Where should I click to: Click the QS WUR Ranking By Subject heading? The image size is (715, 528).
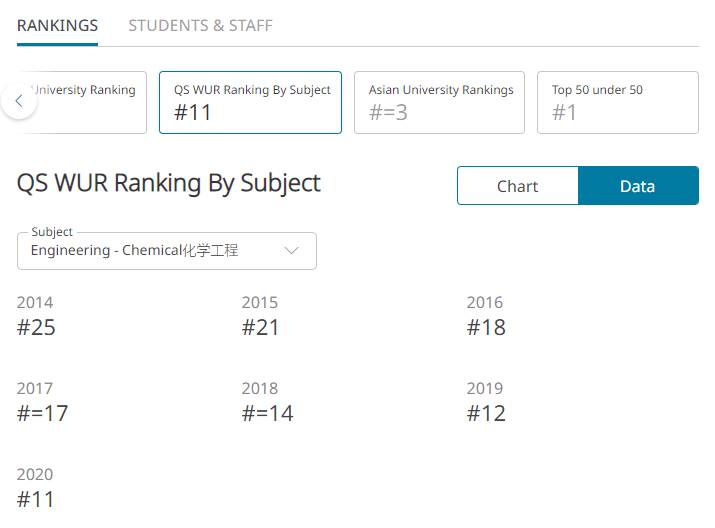click(x=169, y=183)
